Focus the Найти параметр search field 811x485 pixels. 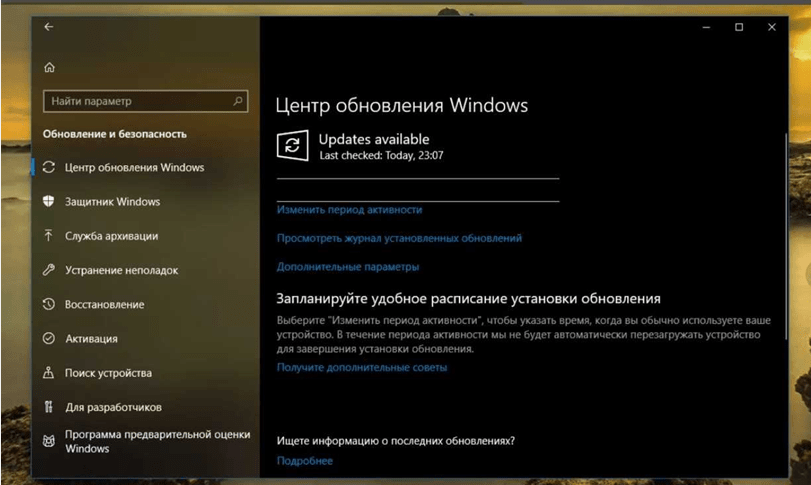(x=135, y=101)
